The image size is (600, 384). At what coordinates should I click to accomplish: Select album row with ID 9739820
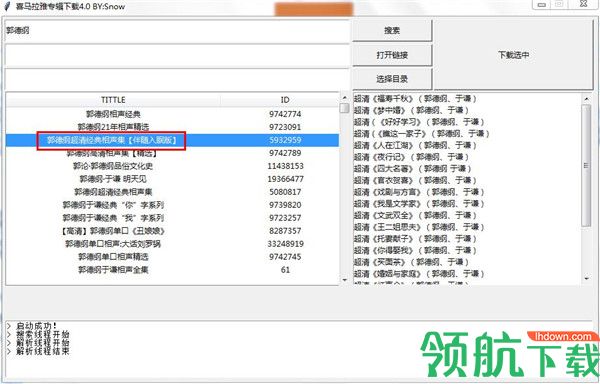(x=172, y=205)
